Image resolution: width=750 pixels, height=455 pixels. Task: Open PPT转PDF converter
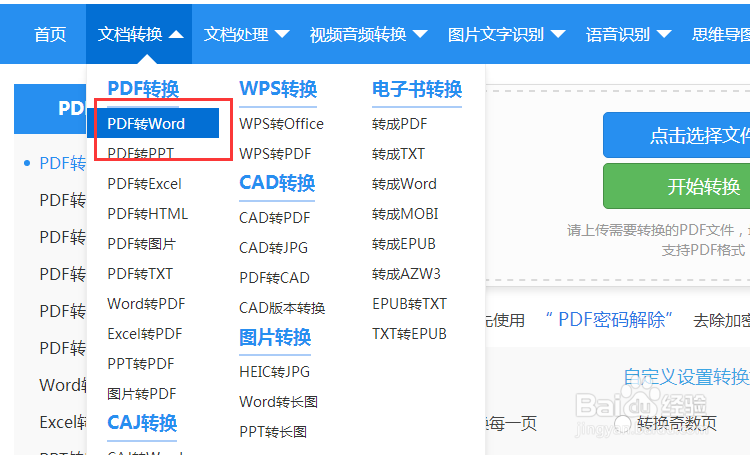point(141,364)
